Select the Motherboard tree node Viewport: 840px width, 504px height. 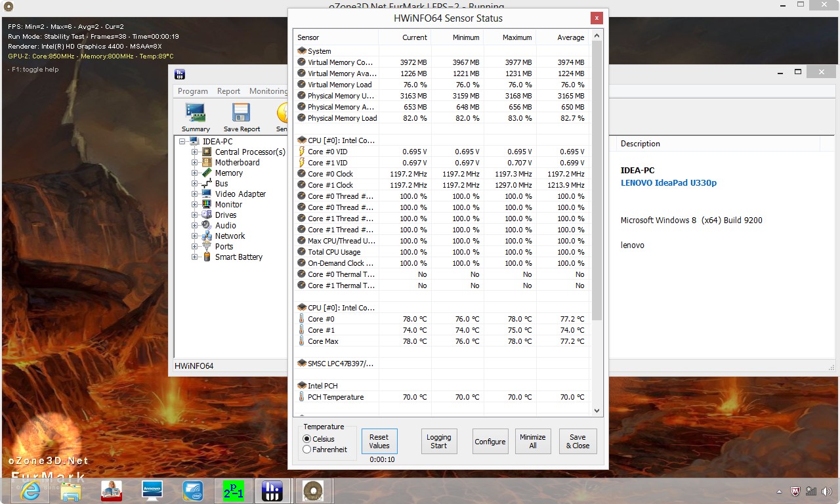[237, 163]
